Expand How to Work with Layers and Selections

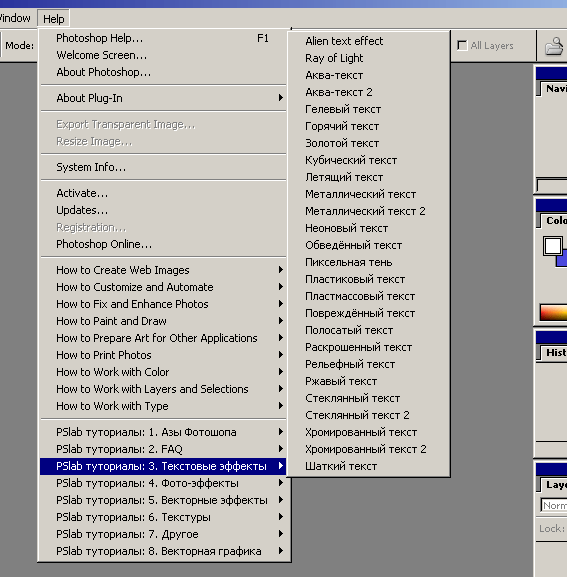coord(163,389)
